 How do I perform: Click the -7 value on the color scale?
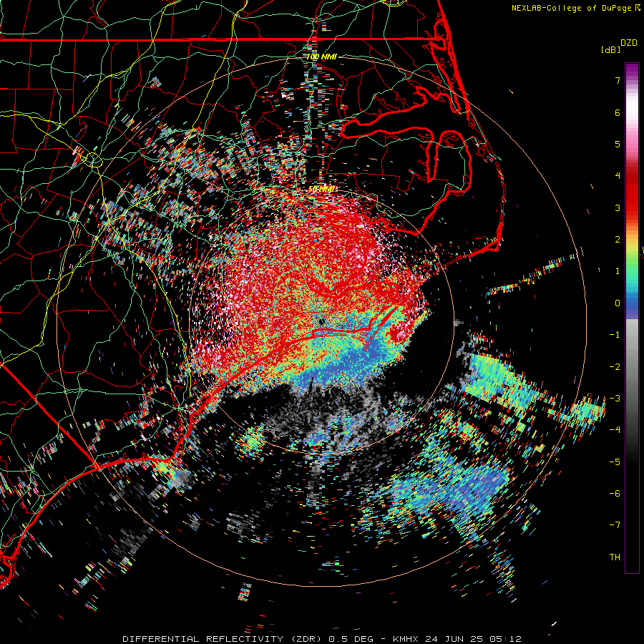pos(615,525)
